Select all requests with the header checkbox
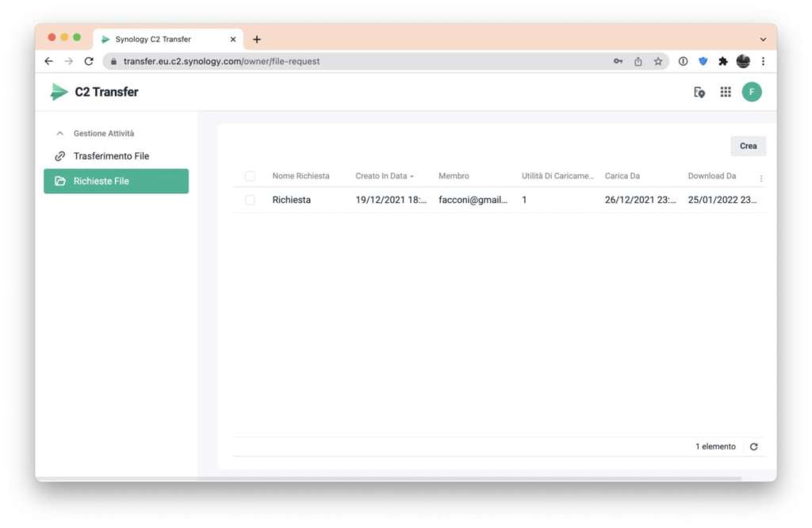The width and height of the screenshot is (812, 528). (251, 175)
